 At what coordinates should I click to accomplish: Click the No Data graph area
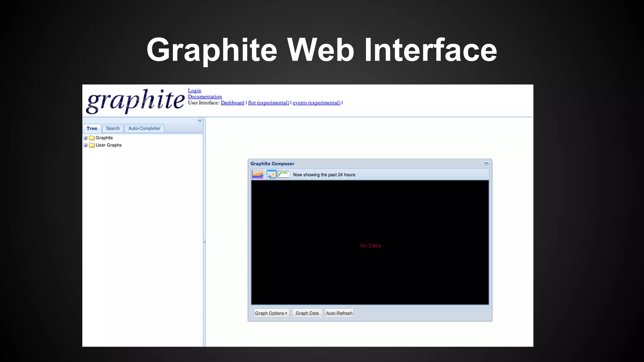click(x=370, y=242)
